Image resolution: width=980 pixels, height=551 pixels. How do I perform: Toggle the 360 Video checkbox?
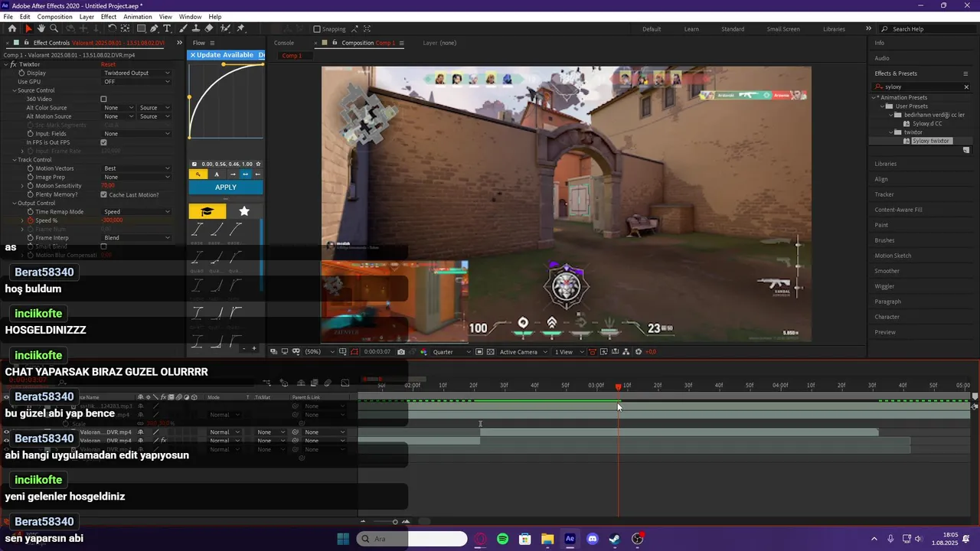click(103, 99)
